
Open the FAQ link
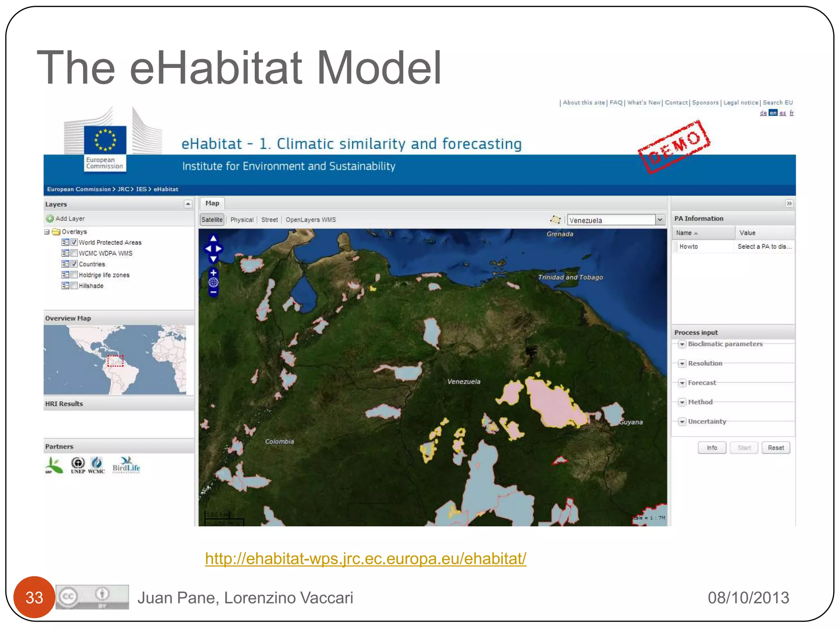point(616,103)
